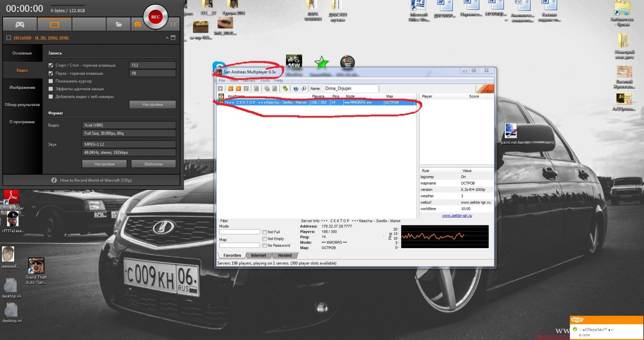Viewport: 644px width, 340px height.
Task: Open Tools menu in SA-MP
Action: (265, 81)
